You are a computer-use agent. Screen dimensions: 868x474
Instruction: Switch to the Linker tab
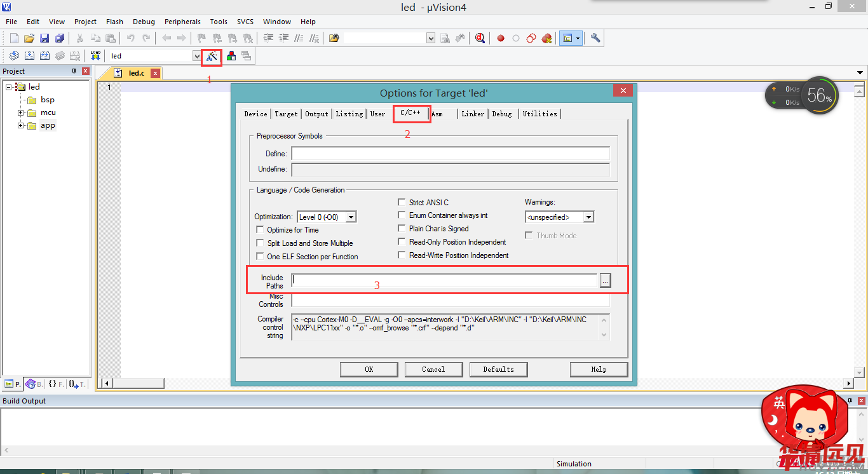coord(473,114)
